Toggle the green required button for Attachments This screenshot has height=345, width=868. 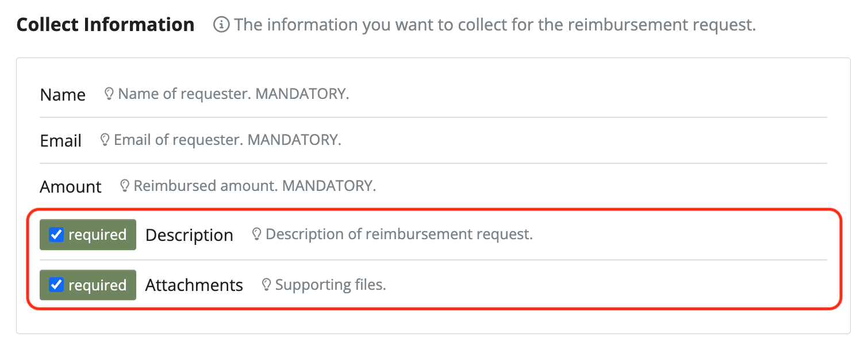pyautogui.click(x=88, y=285)
